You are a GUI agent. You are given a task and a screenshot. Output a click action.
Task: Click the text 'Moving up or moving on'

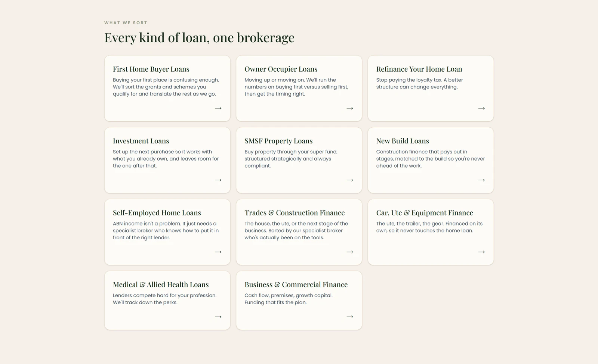[x=274, y=80]
